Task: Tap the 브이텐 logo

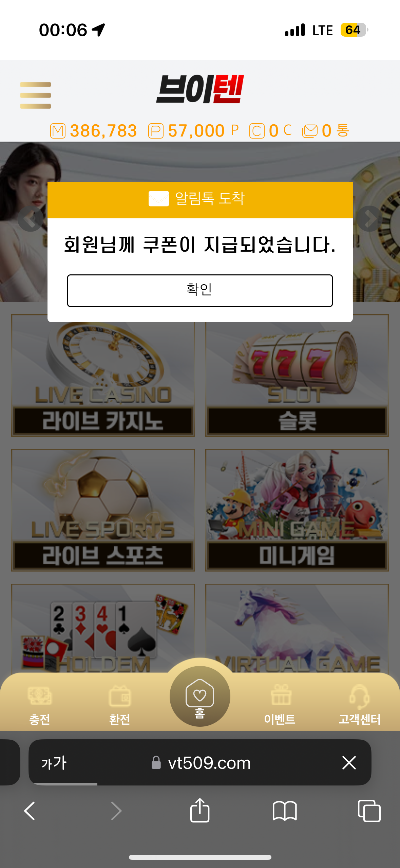Action: pyautogui.click(x=200, y=89)
